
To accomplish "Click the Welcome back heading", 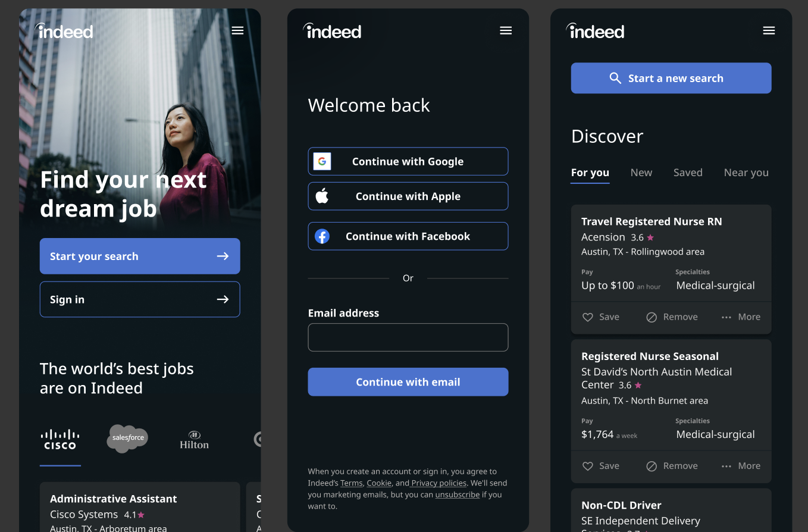I will click(x=369, y=105).
